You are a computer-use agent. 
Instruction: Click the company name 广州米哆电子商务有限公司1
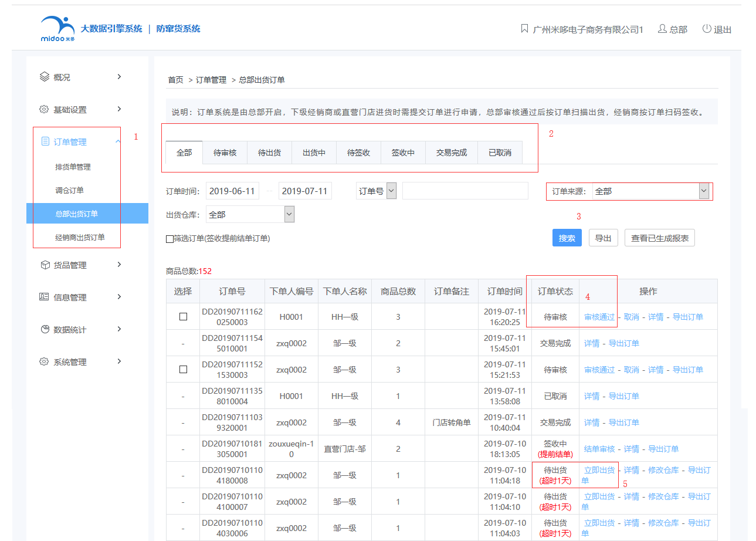click(588, 29)
